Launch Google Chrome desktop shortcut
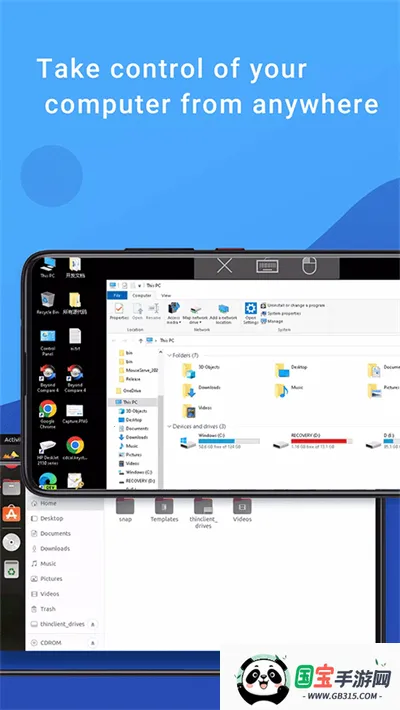 48,414
